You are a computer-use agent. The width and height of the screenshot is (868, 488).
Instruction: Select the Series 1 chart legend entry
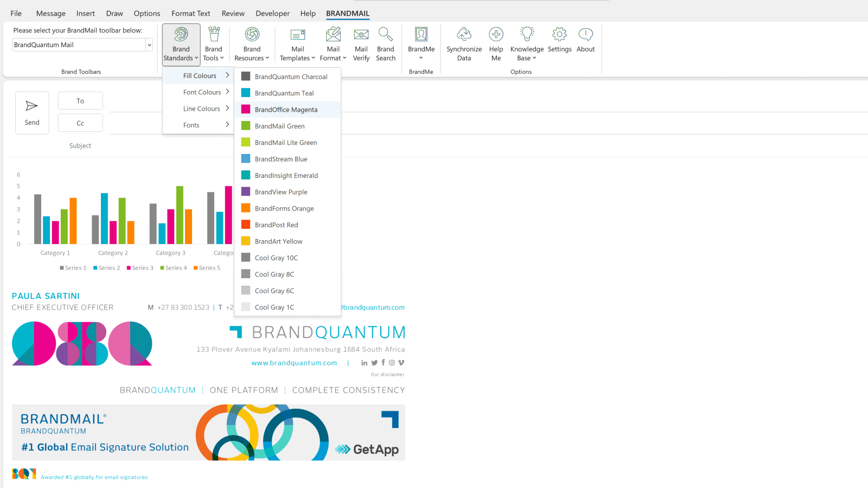click(x=73, y=268)
